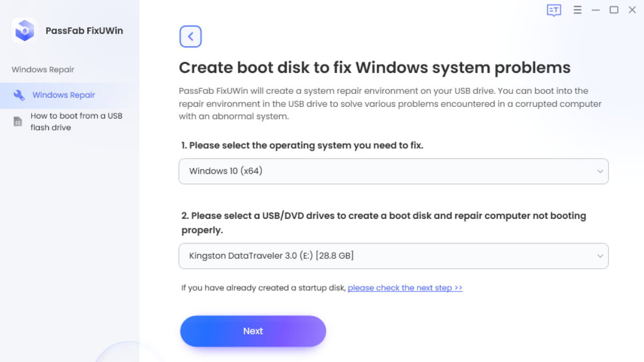
Task: Maximize the PassFab FixUWin window
Action: click(x=614, y=10)
